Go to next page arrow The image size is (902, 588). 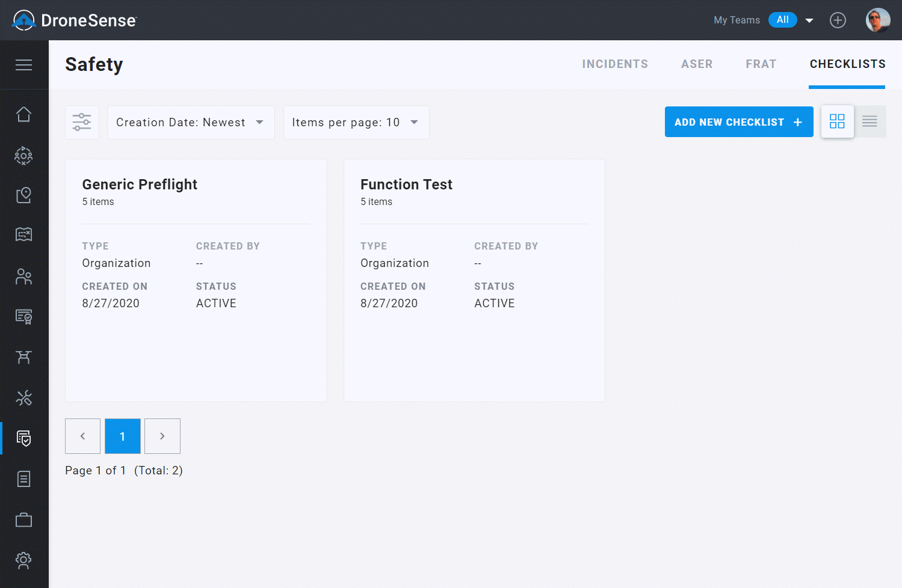[x=162, y=436]
